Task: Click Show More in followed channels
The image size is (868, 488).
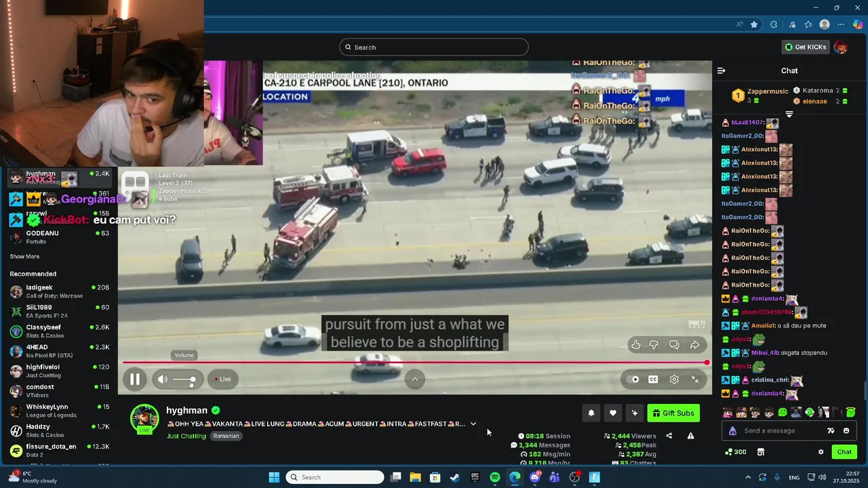Action: [24, 257]
